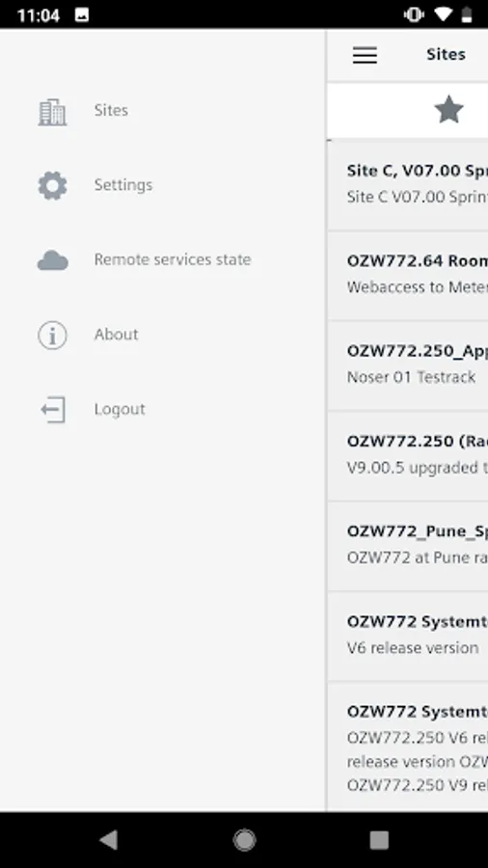Image resolution: width=488 pixels, height=868 pixels.
Task: Open the Settings menu entry
Action: (122, 185)
